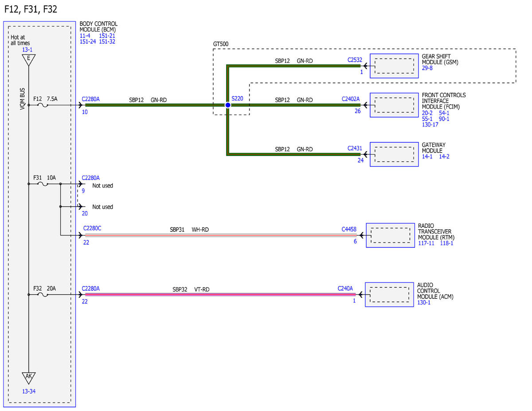Click the E off-page connector triangle
532x411 pixels.
point(28,60)
